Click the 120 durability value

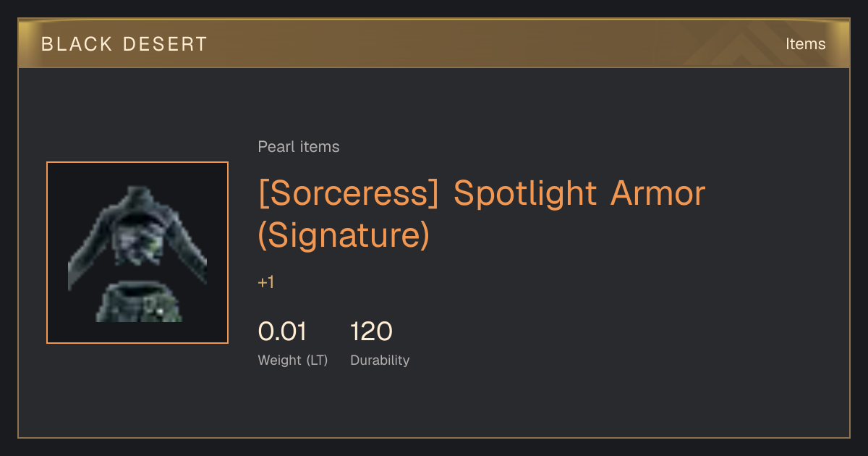(371, 332)
